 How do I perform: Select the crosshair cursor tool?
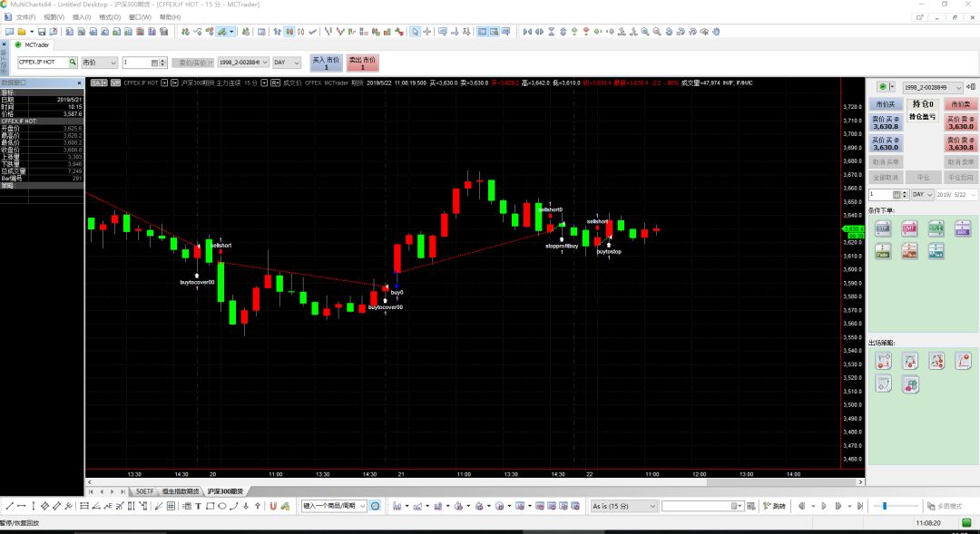(426, 31)
